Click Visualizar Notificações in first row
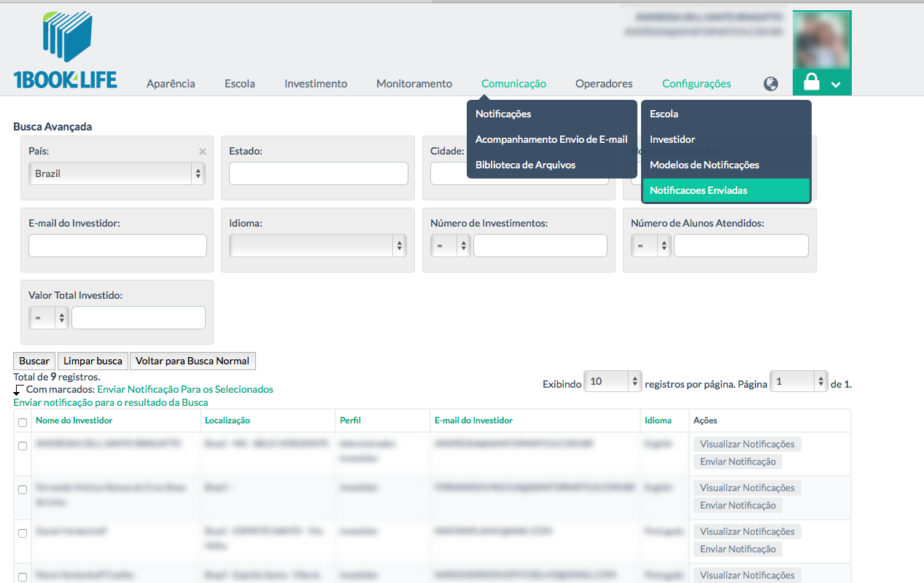This screenshot has height=583, width=924. click(748, 444)
